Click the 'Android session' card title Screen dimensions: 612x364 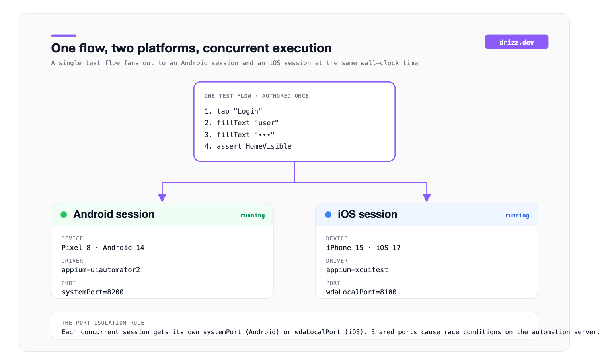point(114,214)
